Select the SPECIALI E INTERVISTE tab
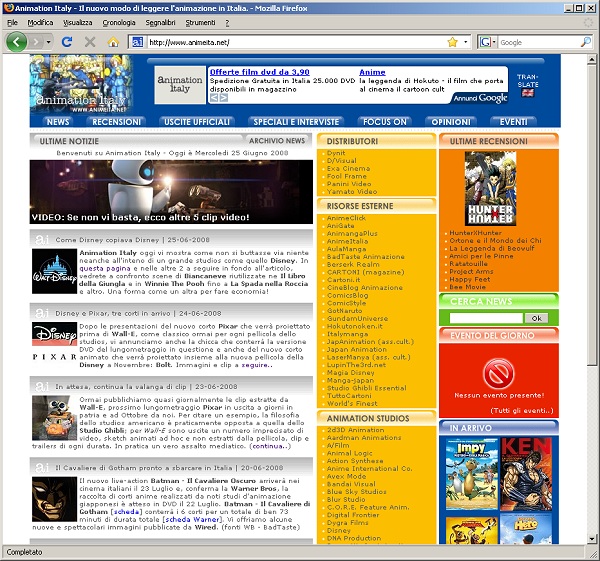Screen dimensions: 600x561 [x=296, y=122]
